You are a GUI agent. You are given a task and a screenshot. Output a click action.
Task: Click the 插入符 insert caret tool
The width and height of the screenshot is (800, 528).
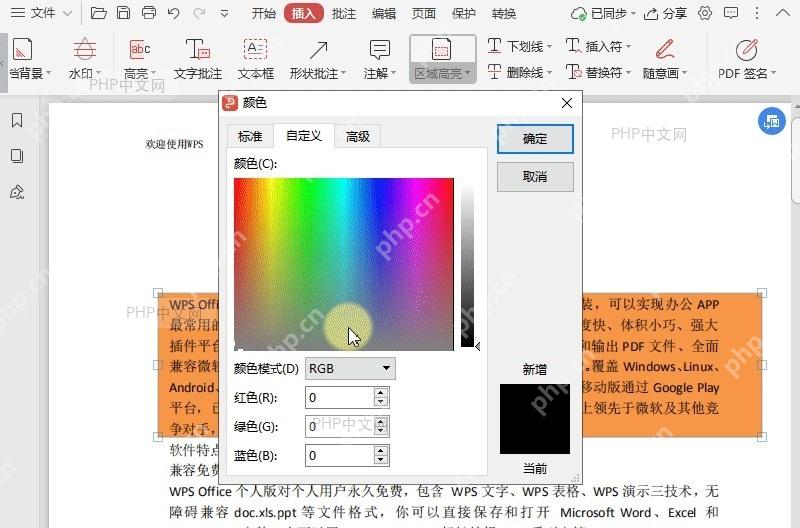598,46
